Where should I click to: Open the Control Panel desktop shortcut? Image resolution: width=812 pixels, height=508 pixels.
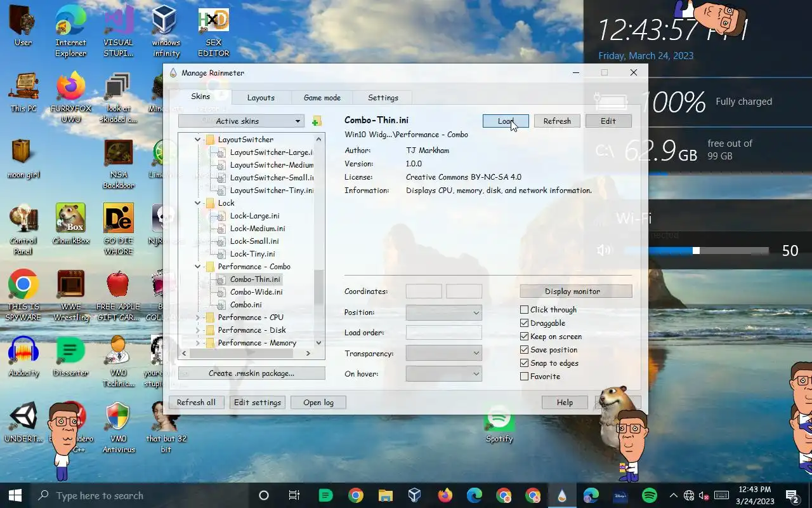[23, 229]
